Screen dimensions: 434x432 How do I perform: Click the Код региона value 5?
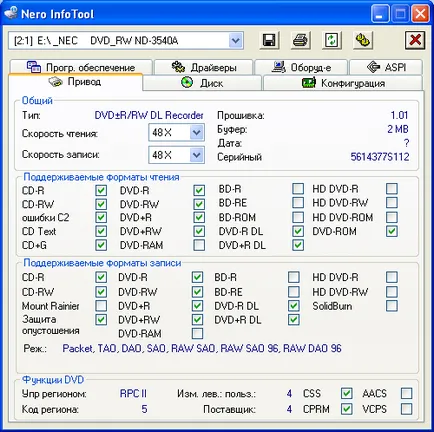pyautogui.click(x=144, y=409)
